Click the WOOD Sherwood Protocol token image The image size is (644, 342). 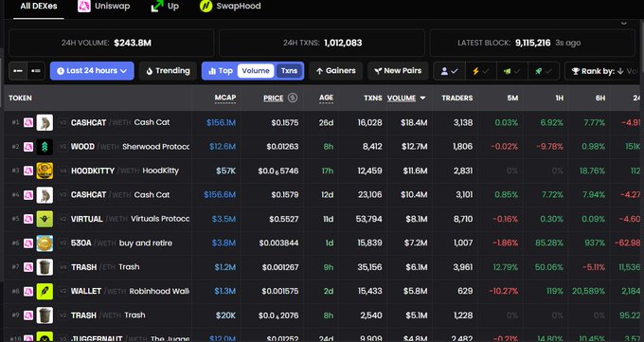(x=45, y=147)
